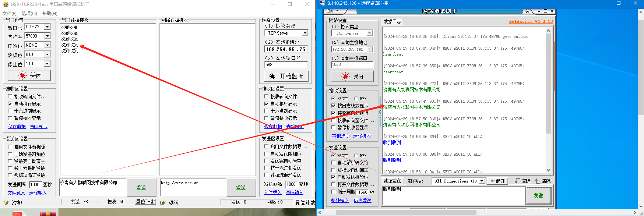Select ASCII radio under NetAssist 接收设置
Image resolution: width=644 pixels, height=216 pixels.
point(333,99)
